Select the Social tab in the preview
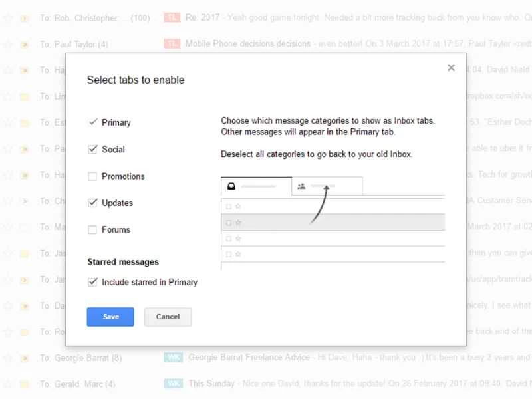The image size is (532, 399). tap(326, 186)
